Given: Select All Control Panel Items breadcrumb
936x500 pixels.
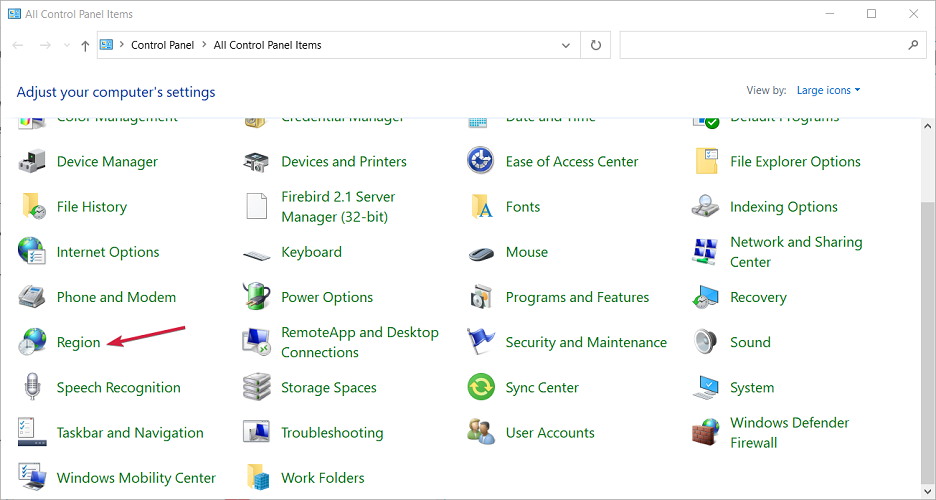Looking at the screenshot, I should [267, 45].
